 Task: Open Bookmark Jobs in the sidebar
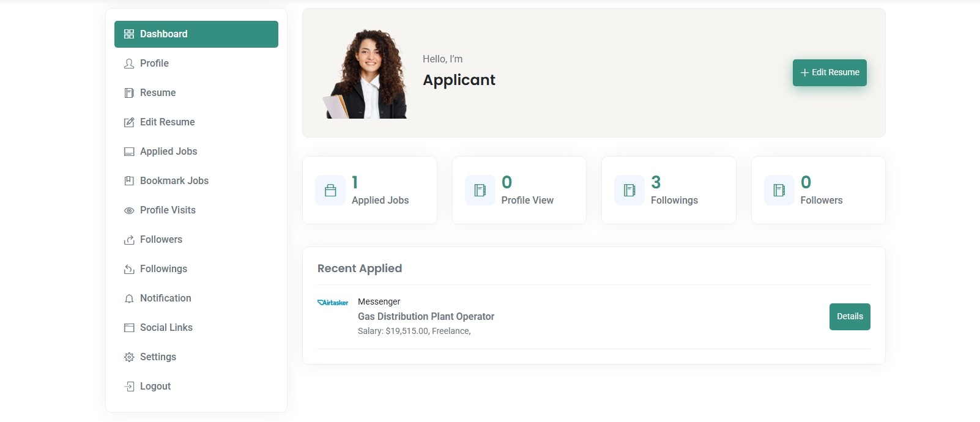tap(196, 181)
